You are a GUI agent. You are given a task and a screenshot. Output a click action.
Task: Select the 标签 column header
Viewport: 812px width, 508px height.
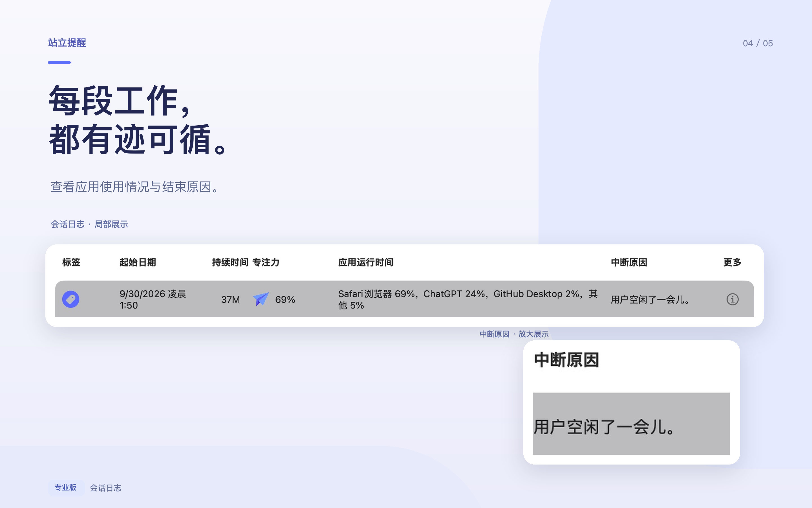[x=71, y=262]
